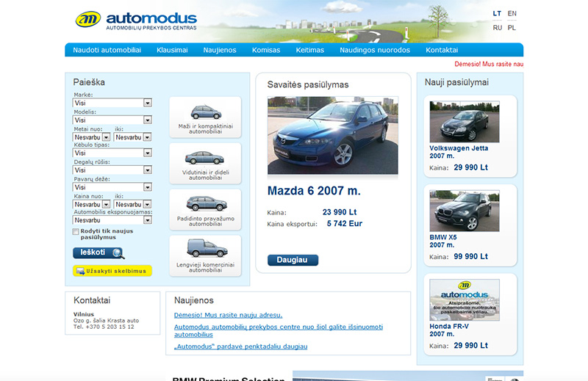Order listings via Užsakyti skelbimus
The image size is (588, 381).
(112, 270)
